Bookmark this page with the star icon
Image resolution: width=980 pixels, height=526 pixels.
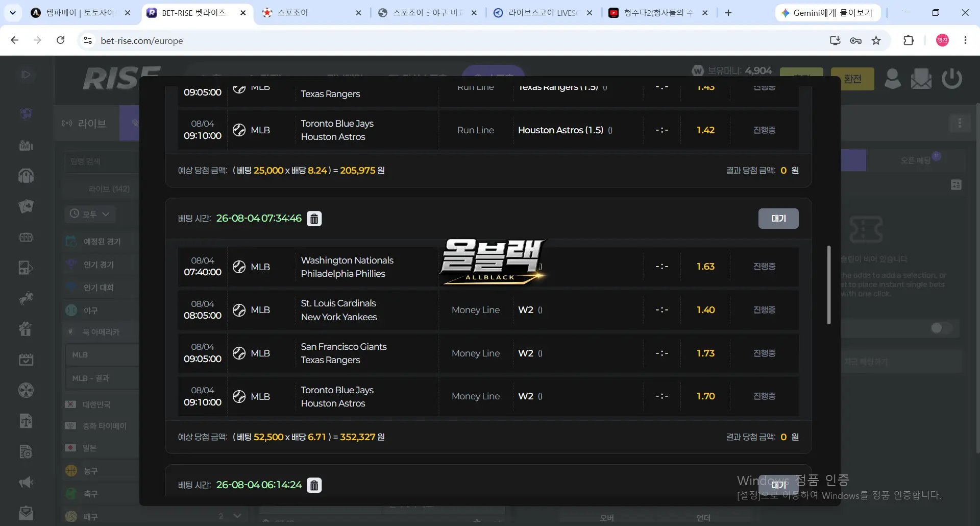[x=876, y=41]
